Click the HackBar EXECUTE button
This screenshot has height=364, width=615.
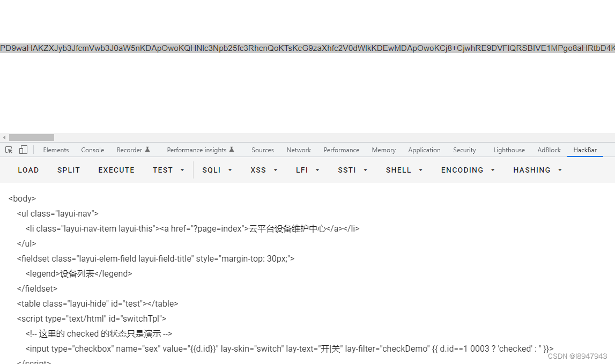click(116, 170)
